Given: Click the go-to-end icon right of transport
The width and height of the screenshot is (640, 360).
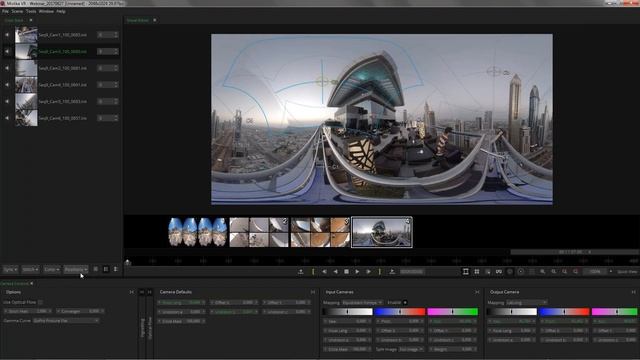Looking at the screenshot, I should coord(392,271).
